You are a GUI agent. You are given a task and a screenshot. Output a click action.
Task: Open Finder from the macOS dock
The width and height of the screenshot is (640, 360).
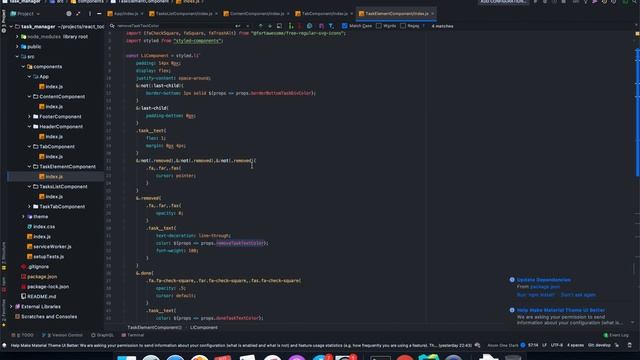click(127, 358)
